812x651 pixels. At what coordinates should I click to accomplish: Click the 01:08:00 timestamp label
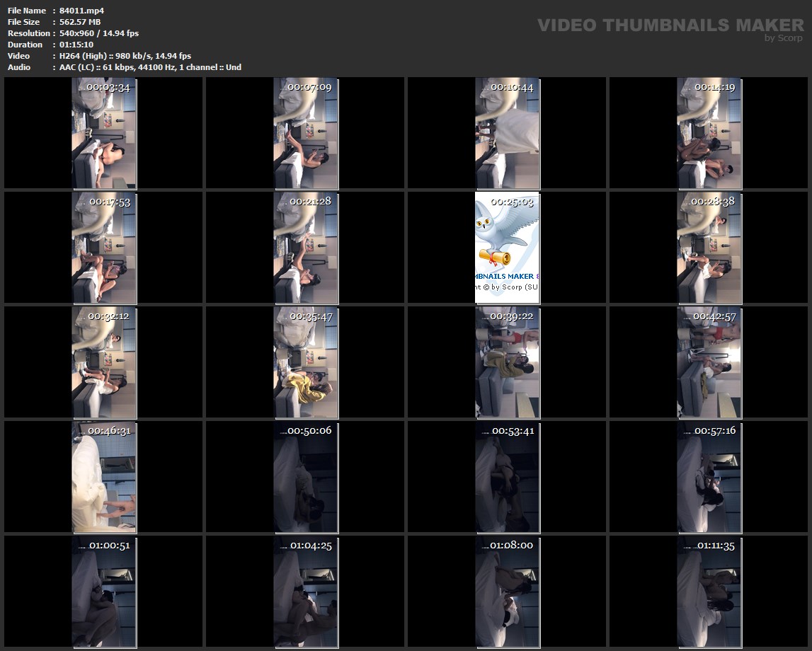click(511, 546)
